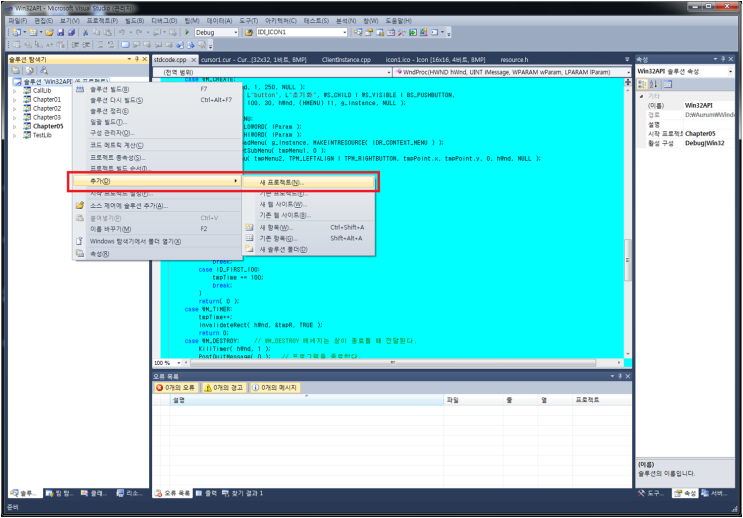This screenshot has height=518, width=743.
Task: Click the editor horizontal scrollbar
Action: pyautogui.click(x=393, y=363)
